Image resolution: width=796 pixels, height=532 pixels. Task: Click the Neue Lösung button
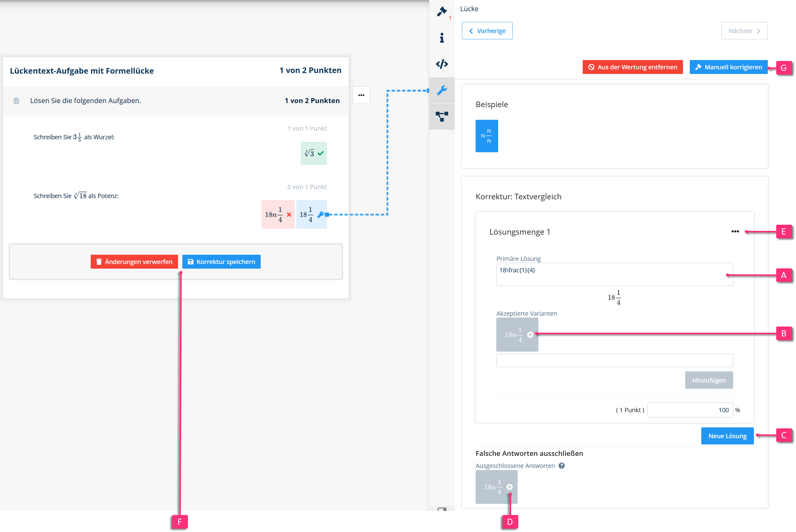tap(728, 436)
